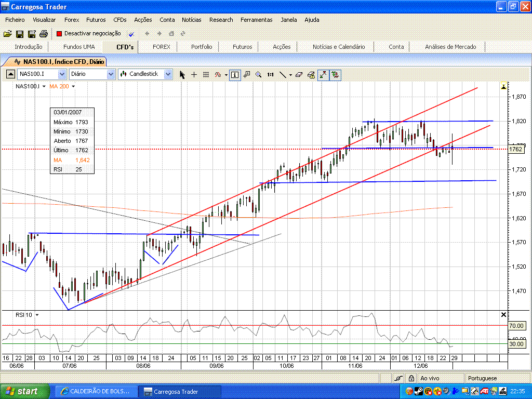
Task: Toggle the chart grid display
Action: tap(206, 74)
